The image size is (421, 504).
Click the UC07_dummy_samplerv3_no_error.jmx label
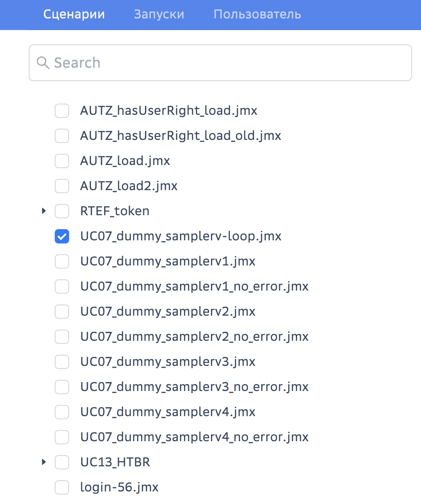click(x=194, y=387)
